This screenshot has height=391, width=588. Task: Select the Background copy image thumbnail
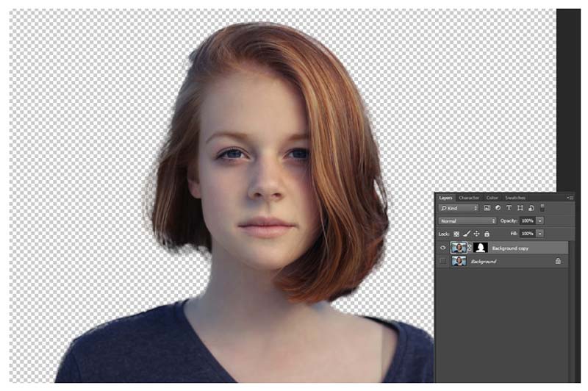point(459,248)
